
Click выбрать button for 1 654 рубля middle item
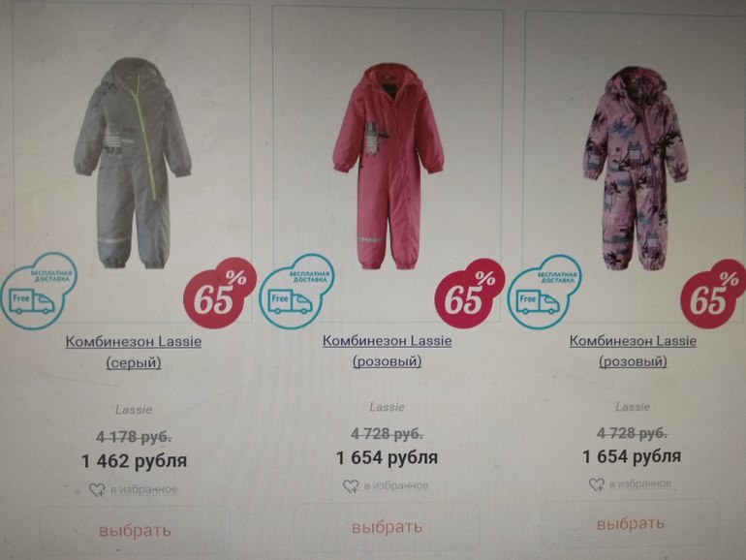[x=387, y=527]
